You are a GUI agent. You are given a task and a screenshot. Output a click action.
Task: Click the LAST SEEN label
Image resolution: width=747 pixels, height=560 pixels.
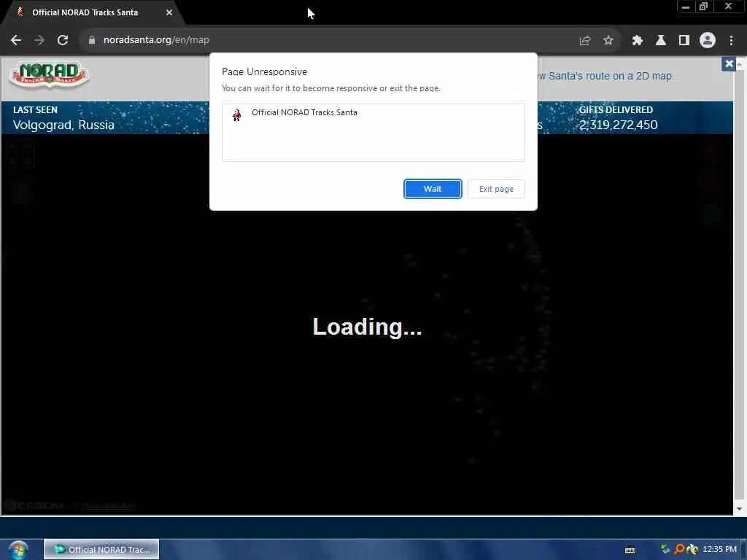pyautogui.click(x=35, y=110)
